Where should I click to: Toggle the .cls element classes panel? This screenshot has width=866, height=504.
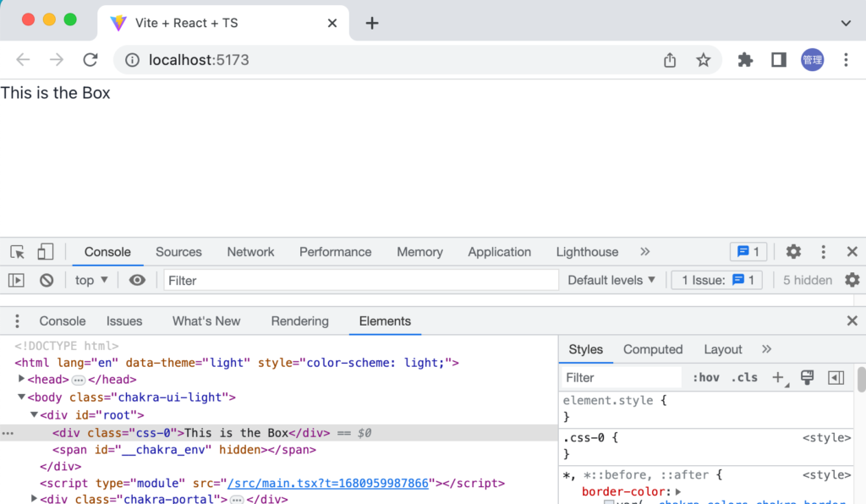tap(744, 378)
